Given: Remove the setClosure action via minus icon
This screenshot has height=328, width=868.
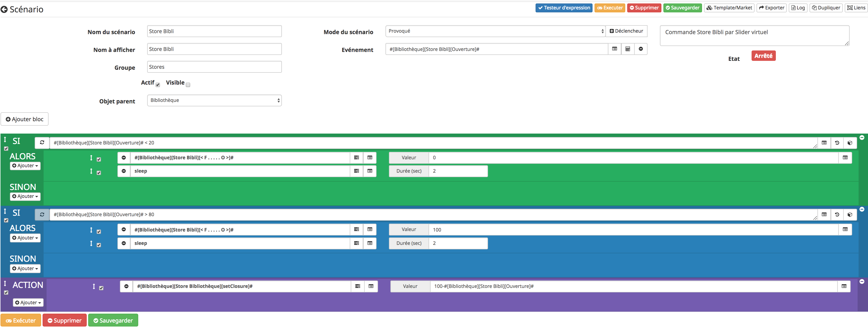Looking at the screenshot, I should tap(126, 286).
